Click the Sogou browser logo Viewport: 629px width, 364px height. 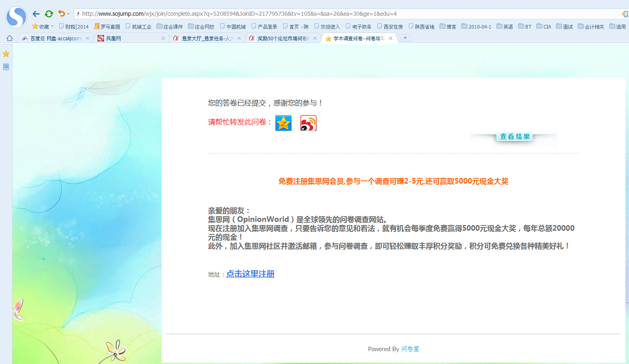coord(16,17)
